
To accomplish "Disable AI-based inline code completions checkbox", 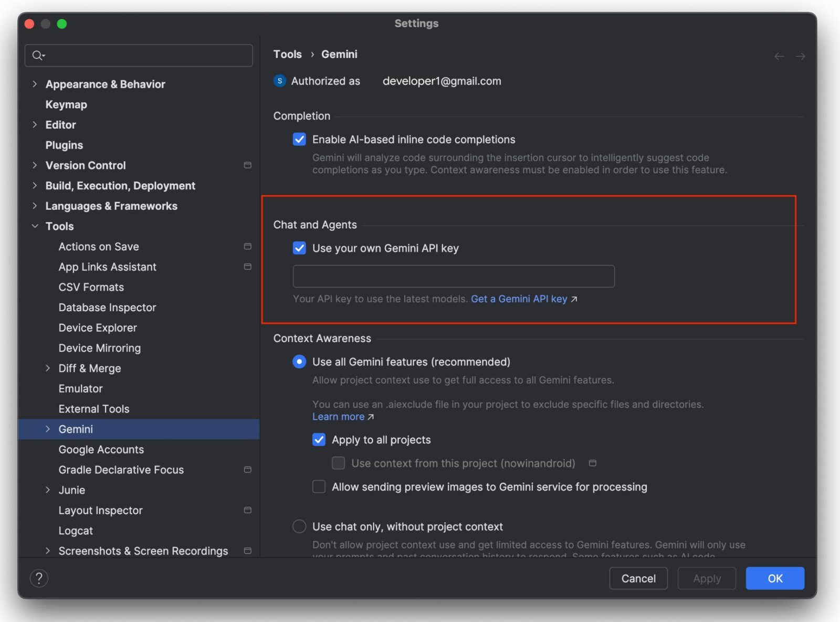I will pos(299,140).
